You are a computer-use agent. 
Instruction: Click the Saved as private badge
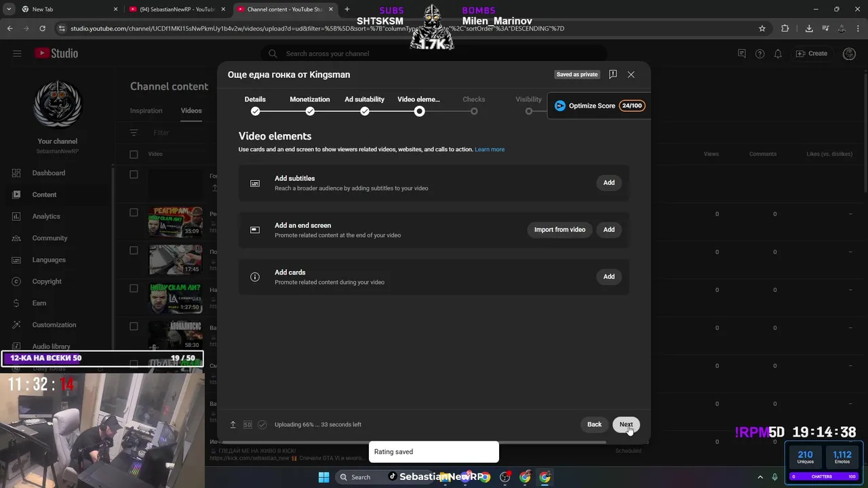tap(577, 75)
